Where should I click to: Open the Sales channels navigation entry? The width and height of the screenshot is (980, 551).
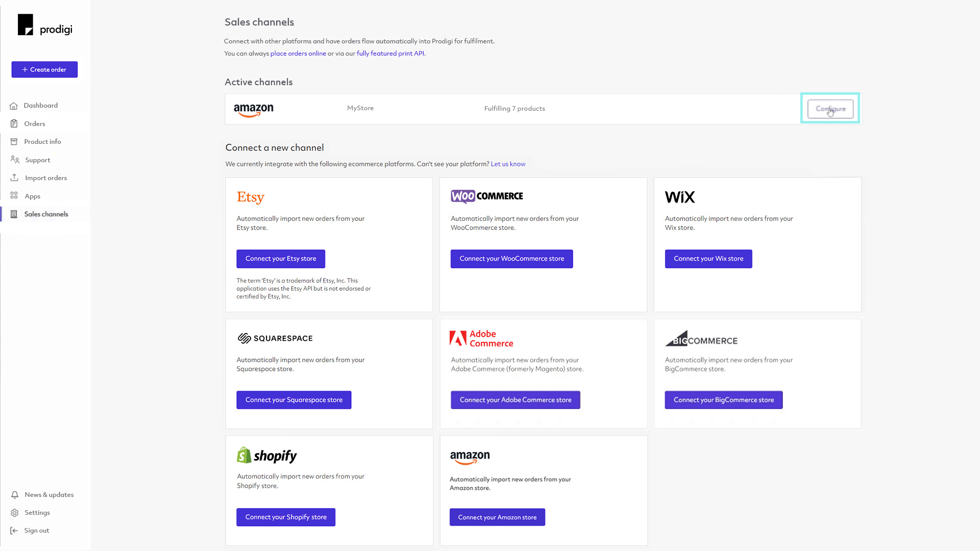click(x=46, y=214)
